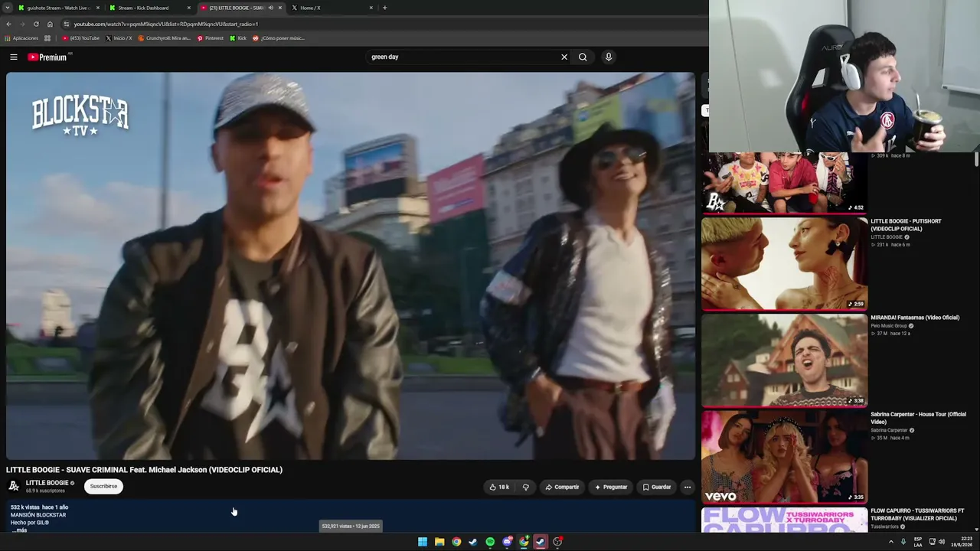Image resolution: width=980 pixels, height=551 pixels.
Task: Click the Preguntar button
Action: (611, 487)
